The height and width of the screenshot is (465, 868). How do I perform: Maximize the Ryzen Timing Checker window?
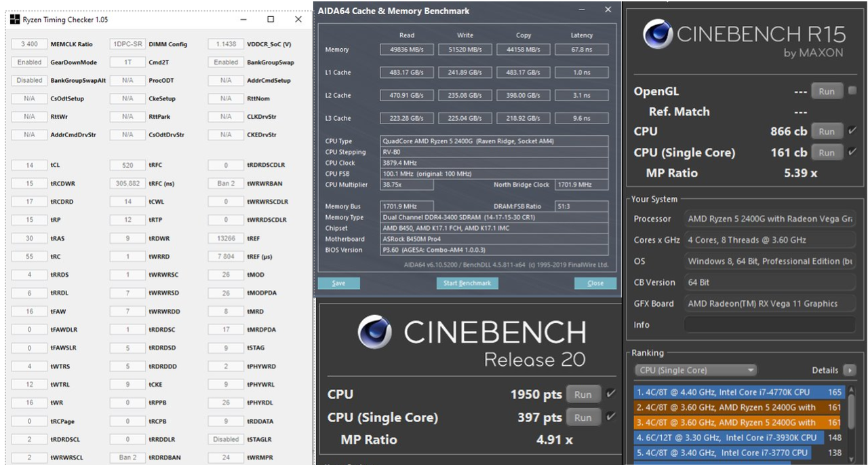click(271, 20)
